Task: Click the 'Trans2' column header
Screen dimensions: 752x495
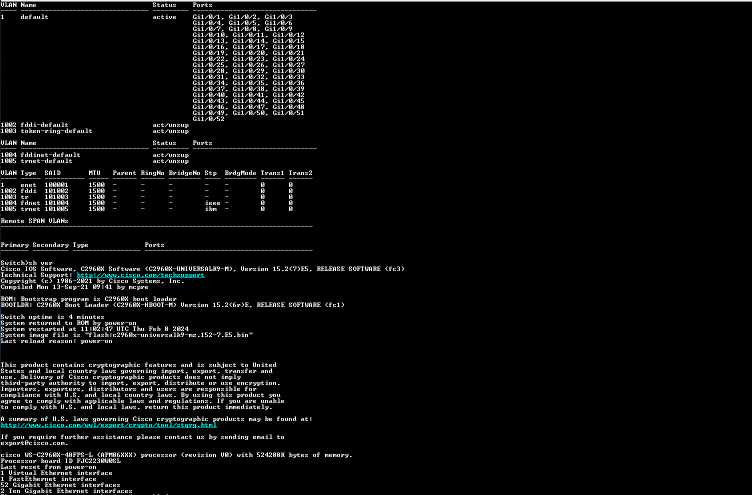Action: click(301, 173)
